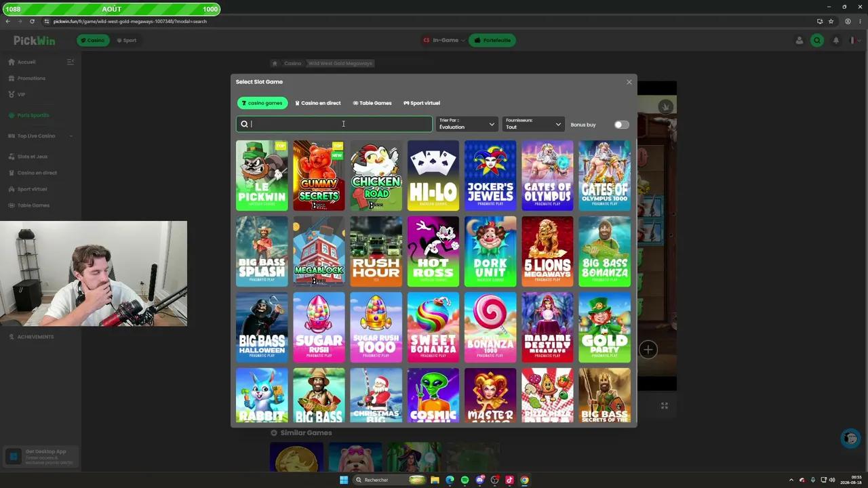The height and width of the screenshot is (488, 868).
Task: Open Paris Sportifs in sidebar
Action: (x=28, y=115)
